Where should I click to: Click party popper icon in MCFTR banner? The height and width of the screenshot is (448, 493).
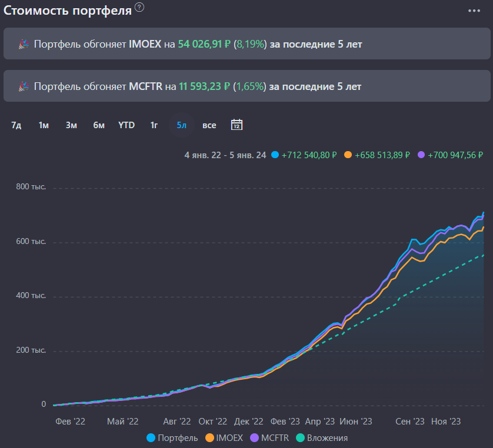(x=24, y=86)
